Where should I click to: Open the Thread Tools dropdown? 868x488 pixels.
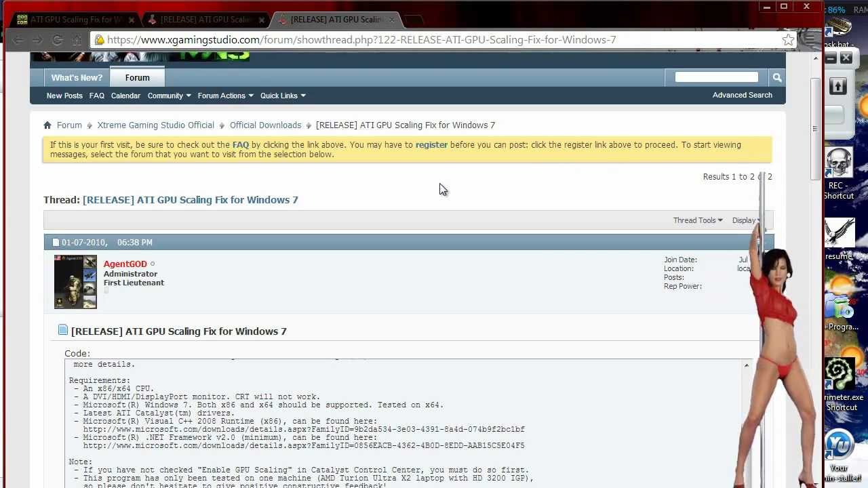698,220
